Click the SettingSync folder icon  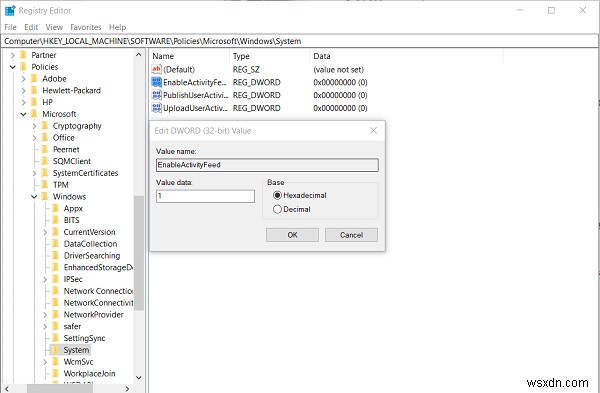coord(55,338)
